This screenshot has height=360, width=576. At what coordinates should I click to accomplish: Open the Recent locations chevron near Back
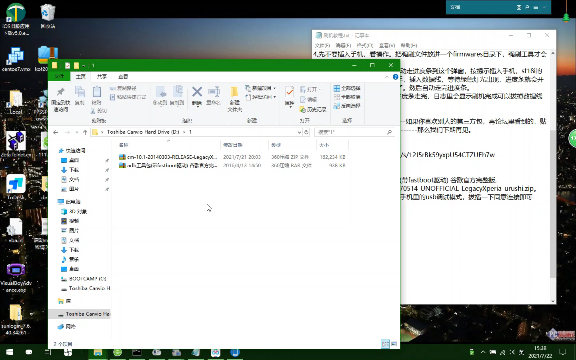coord(76,132)
